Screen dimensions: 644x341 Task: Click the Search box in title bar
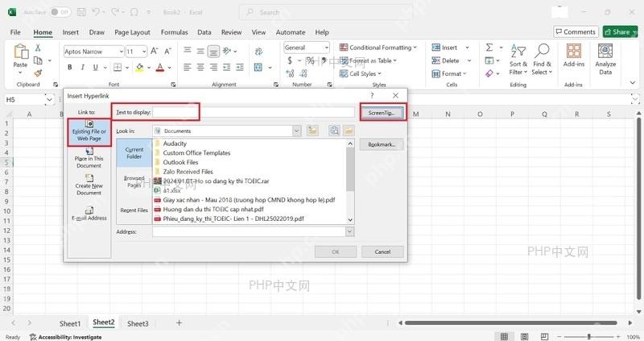point(326,12)
